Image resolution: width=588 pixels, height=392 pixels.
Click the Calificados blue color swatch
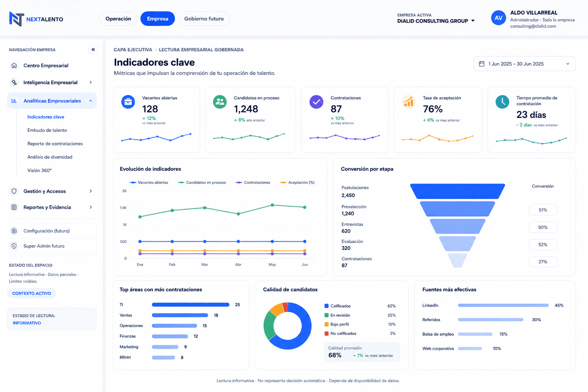327,306
